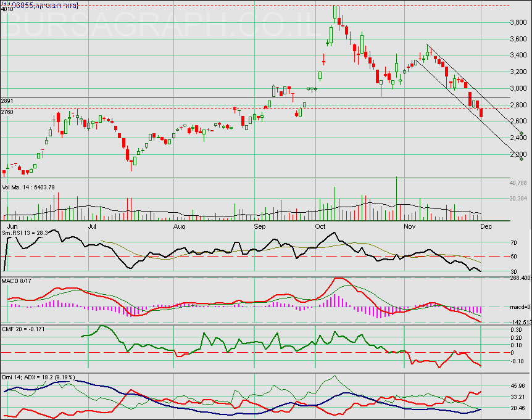Click the lower channel line's diamond endpoint
Viewport: 532px width, 420px height.
point(522,159)
